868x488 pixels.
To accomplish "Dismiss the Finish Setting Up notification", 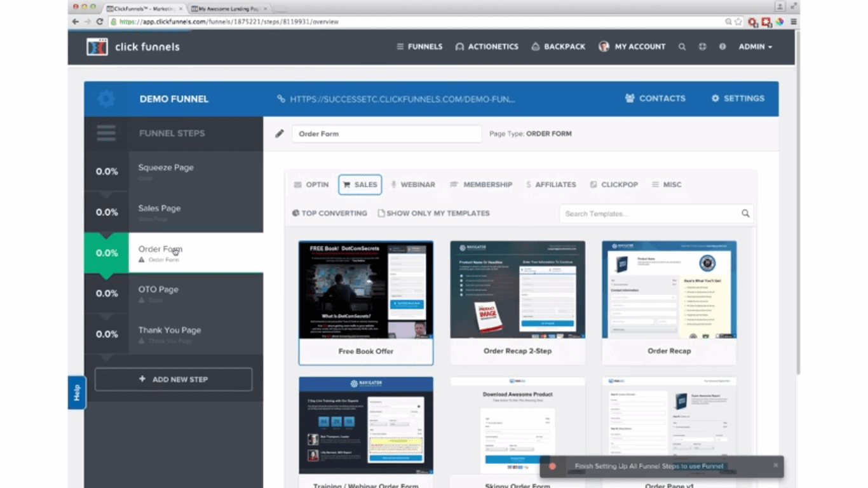I will click(775, 466).
